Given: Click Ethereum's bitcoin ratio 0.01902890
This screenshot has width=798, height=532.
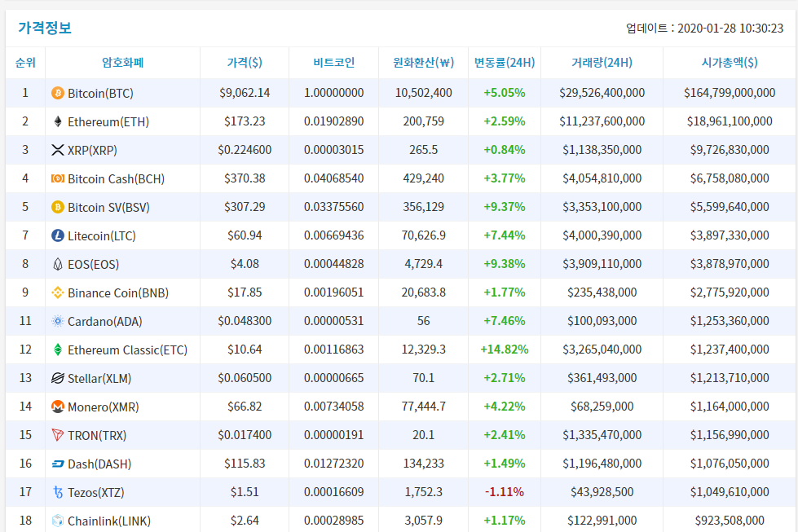Looking at the screenshot, I should pyautogui.click(x=334, y=121).
